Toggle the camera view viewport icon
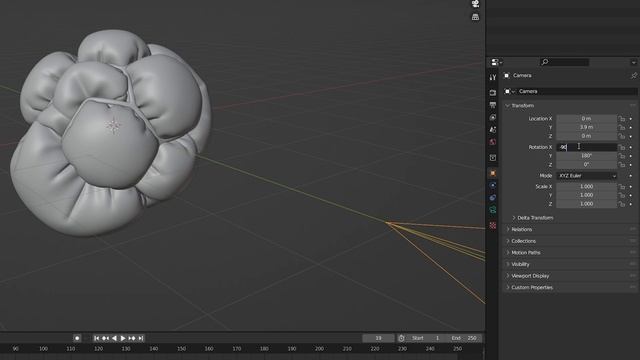Image resolution: width=640 pixels, height=360 pixels. coord(476,4)
